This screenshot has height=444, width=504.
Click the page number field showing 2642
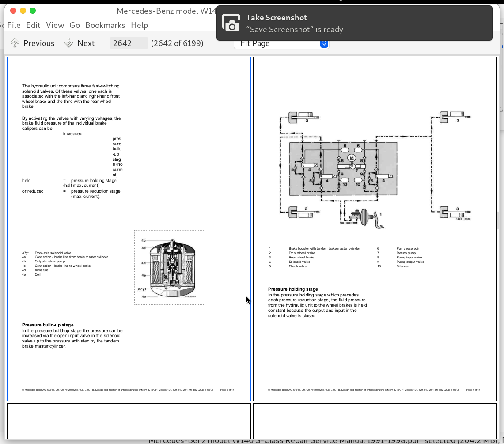129,43
